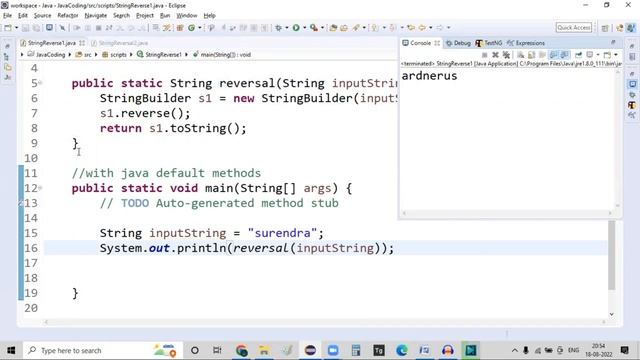Screen dimensions: 640x360
Task: Open the Refactor menu
Action: tap(68, 16)
